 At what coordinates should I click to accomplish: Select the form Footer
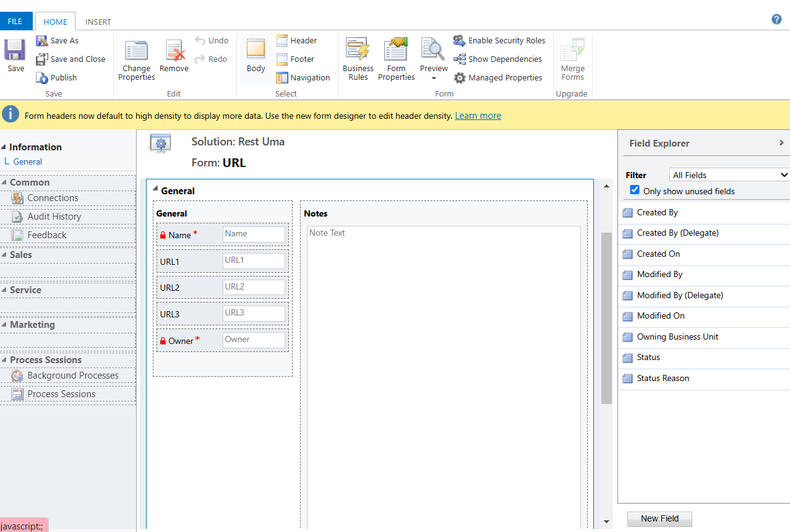click(x=295, y=59)
